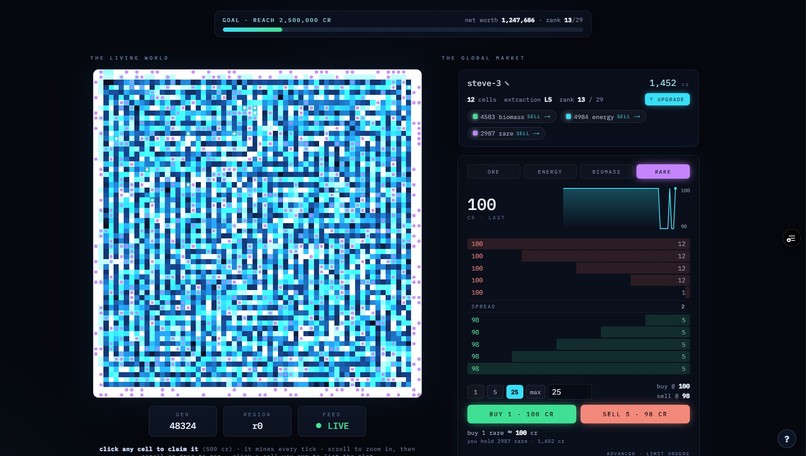
Task: Click the 'extraction L5' stat
Action: [x=528, y=100]
